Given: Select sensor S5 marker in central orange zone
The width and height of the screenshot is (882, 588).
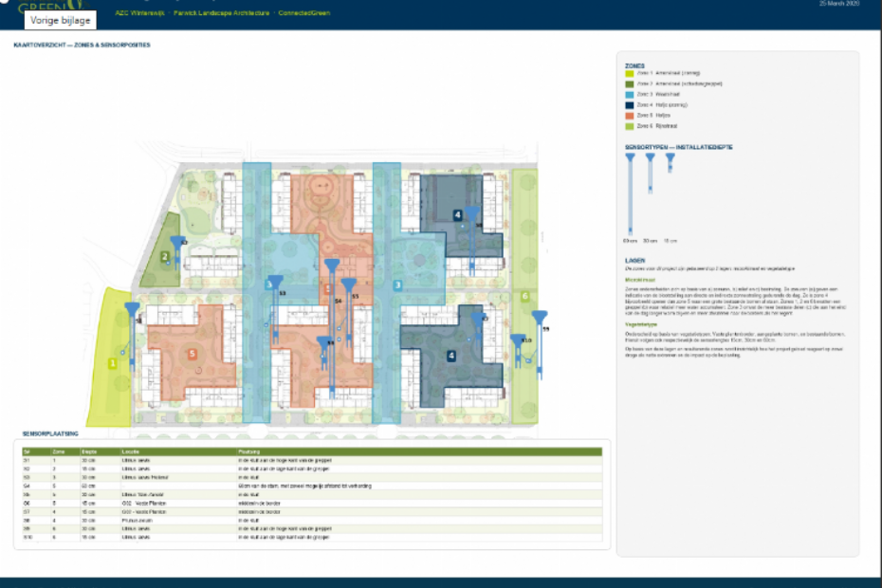Looking at the screenshot, I should 349,312.
